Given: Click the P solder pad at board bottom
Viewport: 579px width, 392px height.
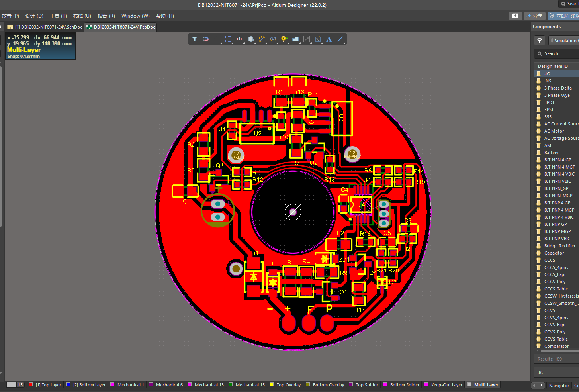Looking at the screenshot, I should [x=327, y=323].
